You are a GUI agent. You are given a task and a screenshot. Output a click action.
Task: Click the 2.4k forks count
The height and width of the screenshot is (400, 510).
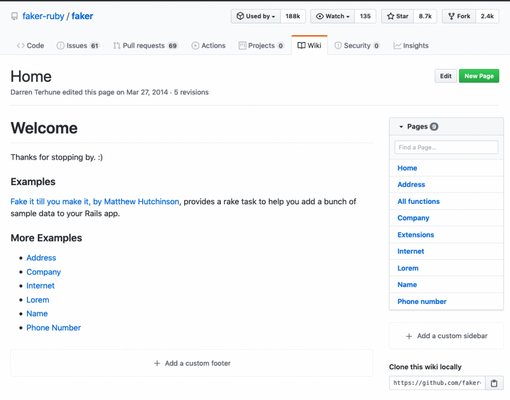(x=487, y=16)
